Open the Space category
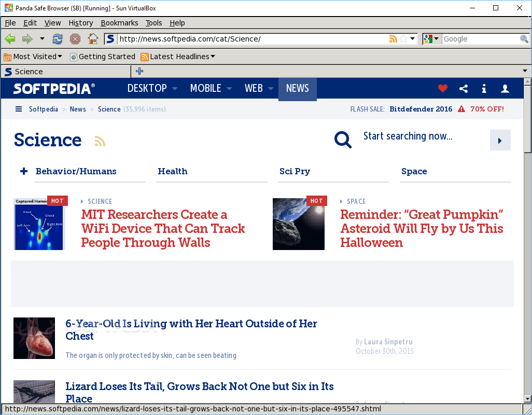Screen dimensions: 532x415 tap(414, 171)
